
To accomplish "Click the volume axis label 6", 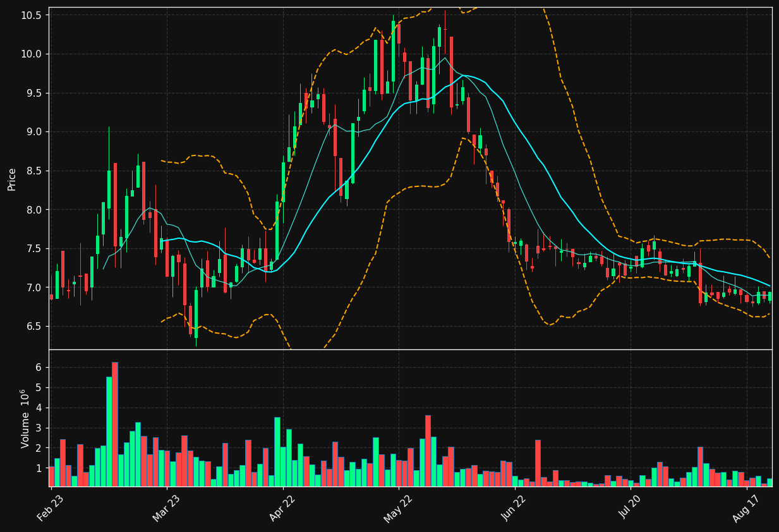I will pyautogui.click(x=39, y=368).
